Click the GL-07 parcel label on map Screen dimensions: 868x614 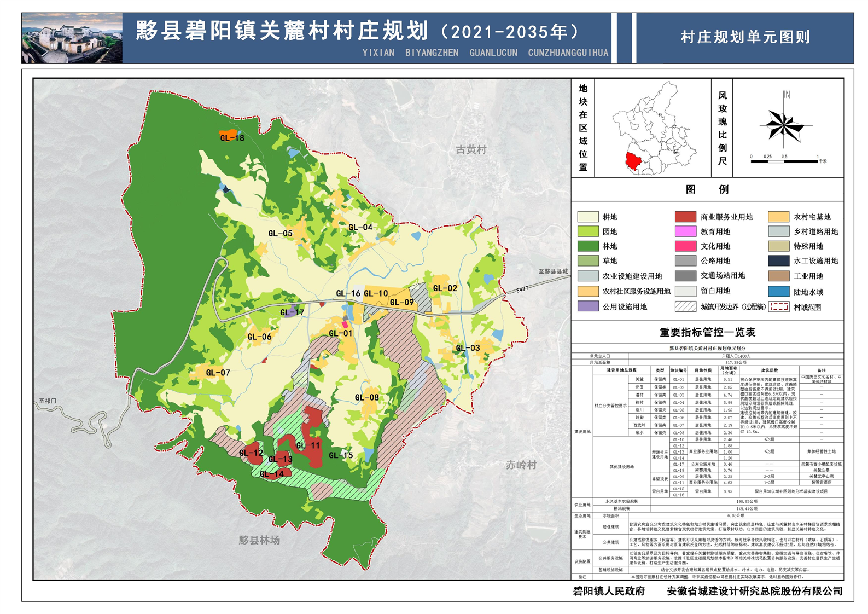[x=218, y=373]
